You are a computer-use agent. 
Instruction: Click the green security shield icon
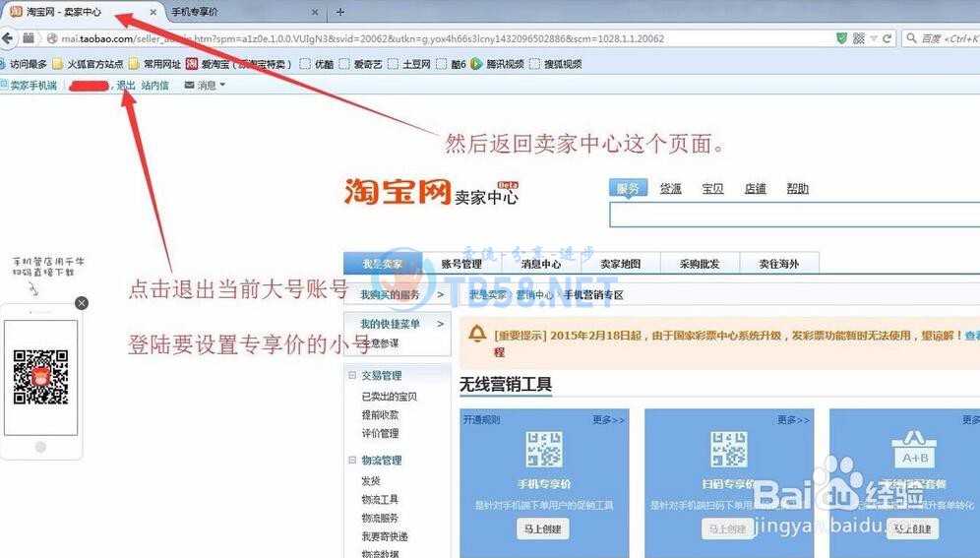tap(842, 38)
